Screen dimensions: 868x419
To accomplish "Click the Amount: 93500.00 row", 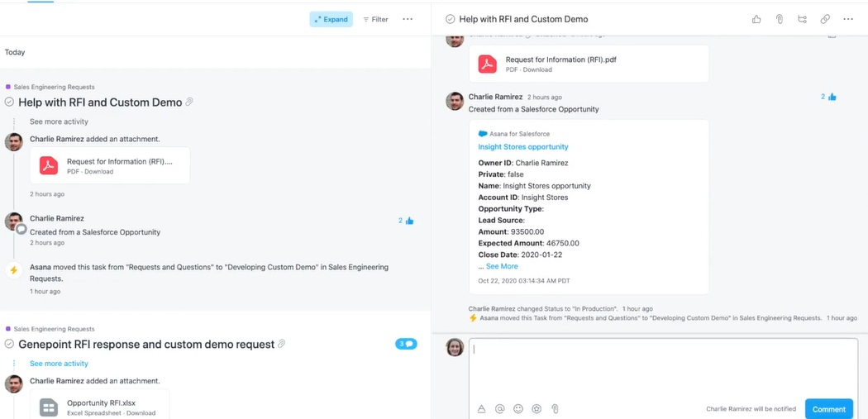I will [x=511, y=232].
